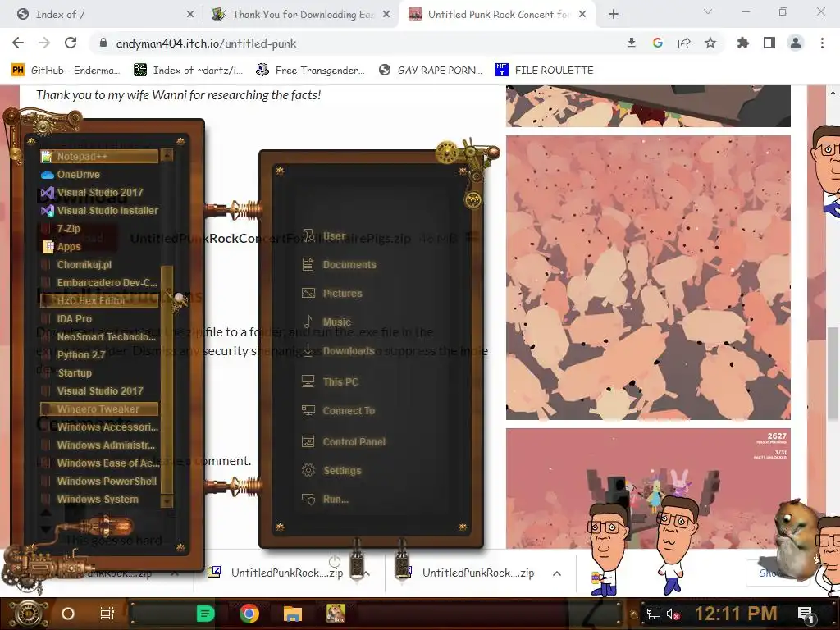Click the steampunk Start button on taskbar
Image resolution: width=840 pixels, height=630 pixels.
[x=28, y=614]
